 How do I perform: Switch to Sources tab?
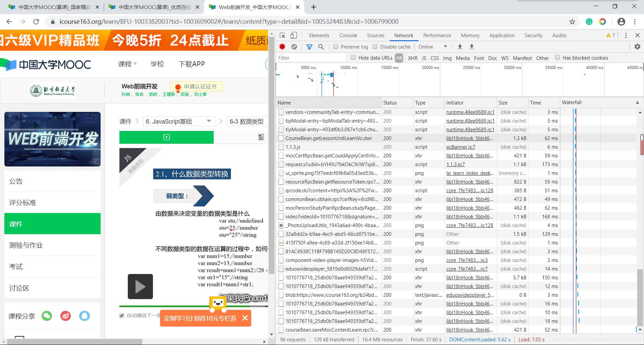pyautogui.click(x=376, y=35)
